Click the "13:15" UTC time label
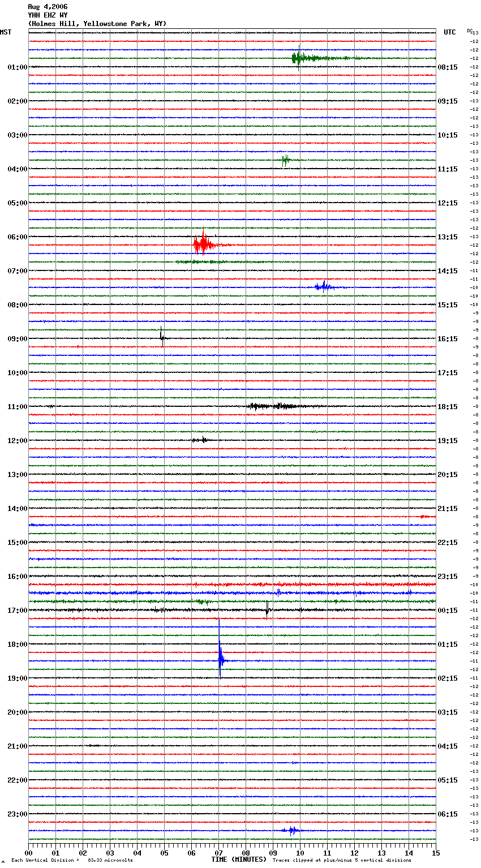Image resolution: width=481 pixels, height=868 pixels. (x=448, y=237)
